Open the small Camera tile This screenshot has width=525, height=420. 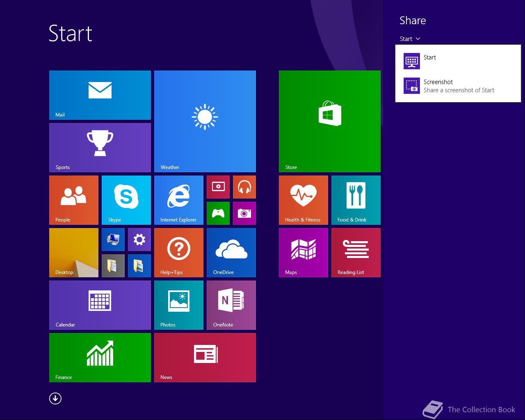pos(244,213)
